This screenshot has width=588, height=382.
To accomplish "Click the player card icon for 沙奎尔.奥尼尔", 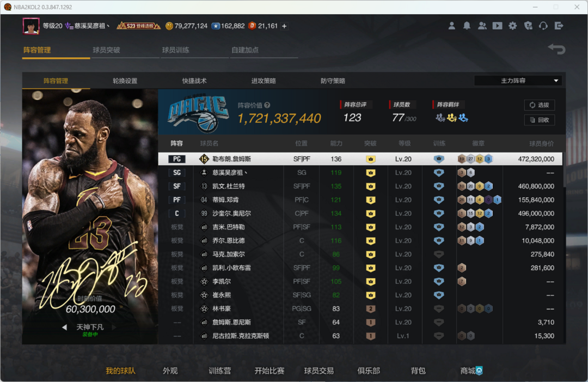I will click(204, 214).
